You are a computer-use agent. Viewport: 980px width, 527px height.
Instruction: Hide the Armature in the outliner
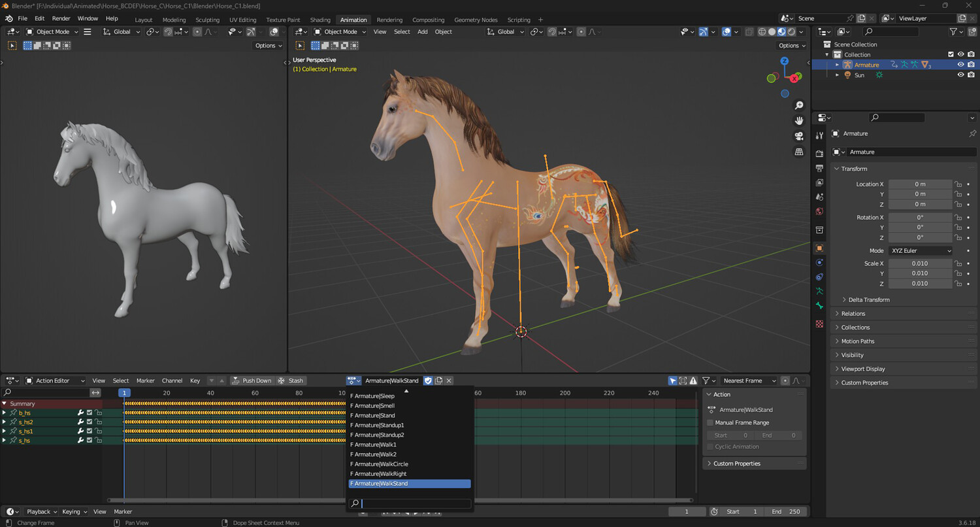pyautogui.click(x=960, y=65)
